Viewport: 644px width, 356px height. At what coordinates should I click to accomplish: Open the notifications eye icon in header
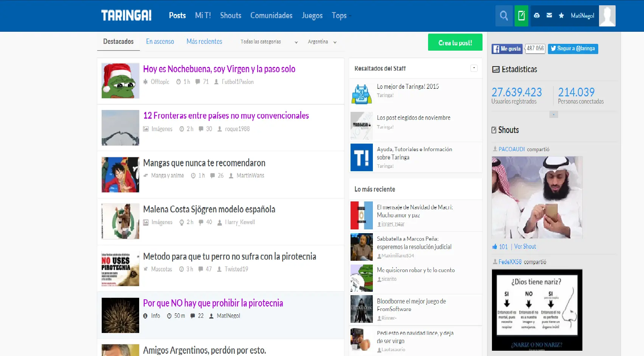pos(537,15)
